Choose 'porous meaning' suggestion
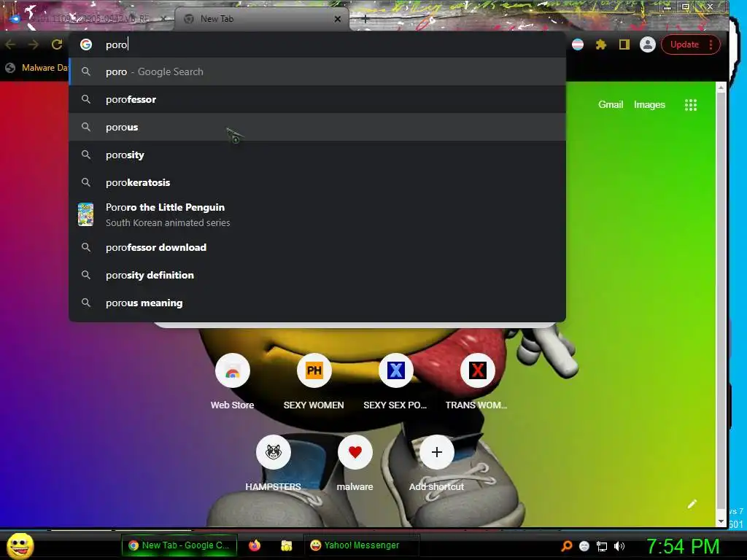Image resolution: width=747 pixels, height=560 pixels. (317, 303)
